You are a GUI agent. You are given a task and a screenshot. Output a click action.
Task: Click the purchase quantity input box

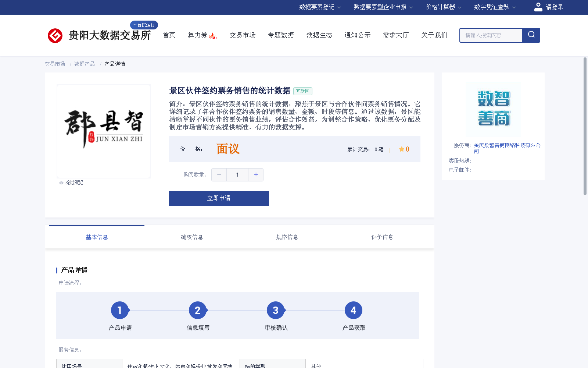coord(237,175)
